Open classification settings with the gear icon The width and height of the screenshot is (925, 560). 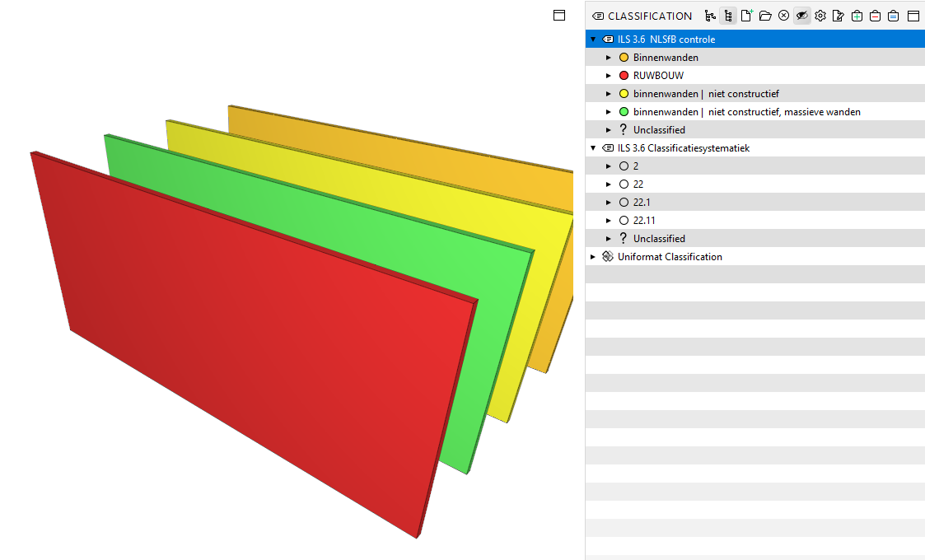(x=820, y=16)
